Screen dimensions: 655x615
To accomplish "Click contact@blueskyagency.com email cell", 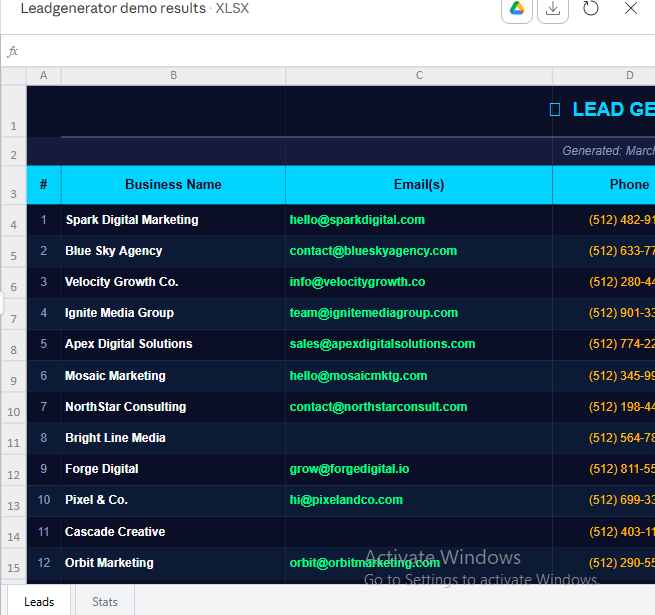I will (419, 251).
